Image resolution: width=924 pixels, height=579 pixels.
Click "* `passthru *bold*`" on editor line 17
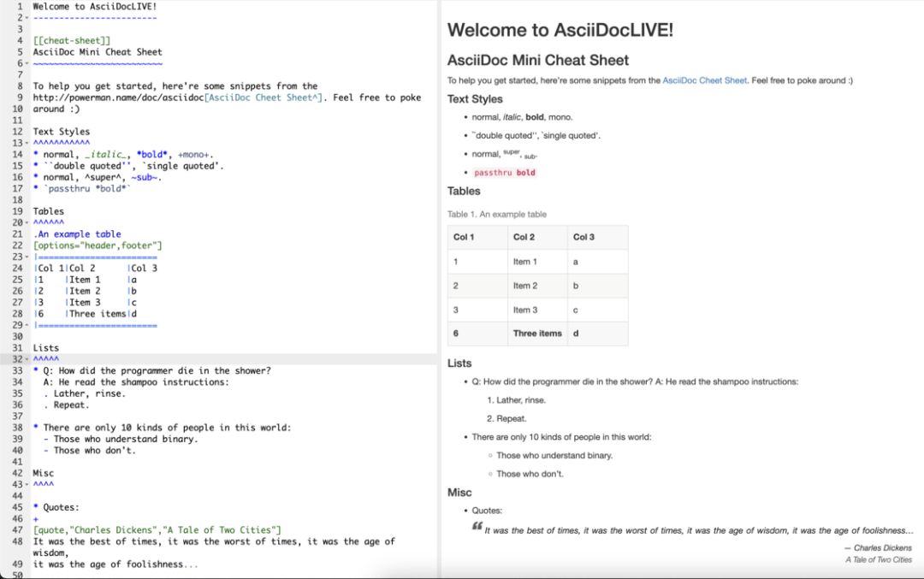(82, 188)
